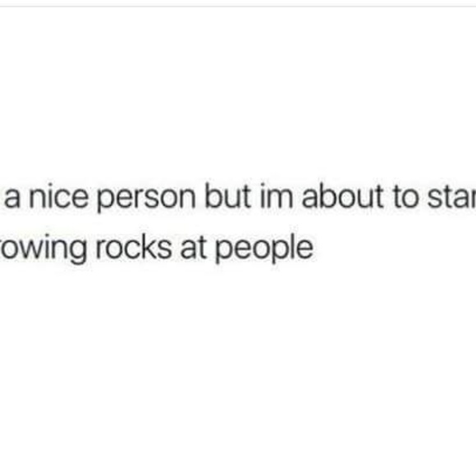
Task: Click the word "but" in first line
Action: 227,196
